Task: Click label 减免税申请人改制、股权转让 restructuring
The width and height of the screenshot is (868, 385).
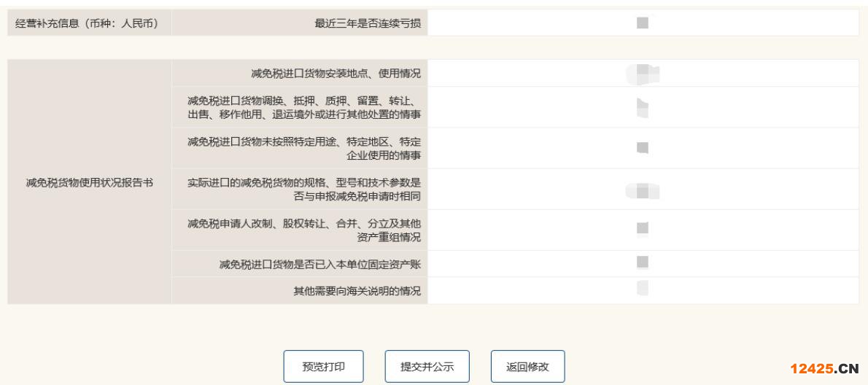Action: point(304,230)
